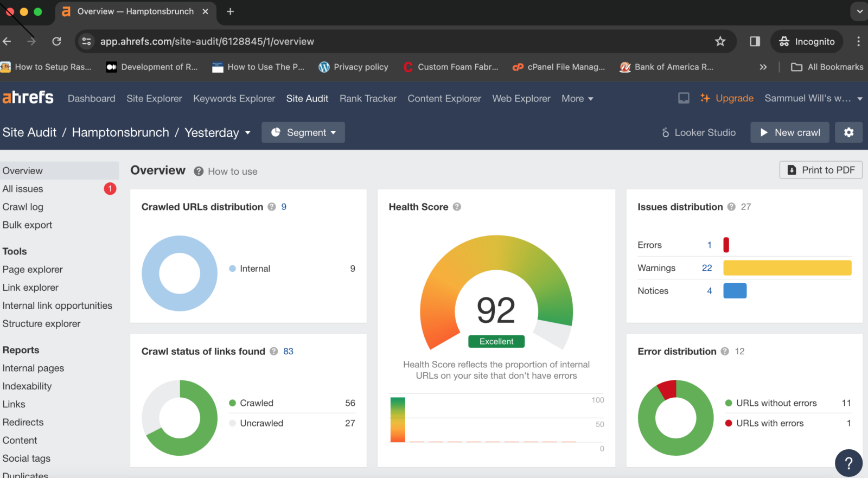
Task: Click the help question icon beside Health Score
Action: [x=457, y=207]
